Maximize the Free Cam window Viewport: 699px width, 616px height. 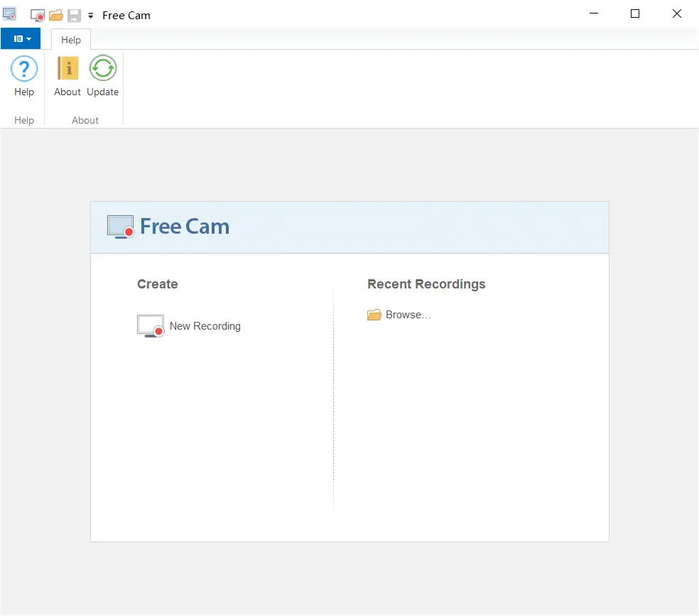[635, 14]
